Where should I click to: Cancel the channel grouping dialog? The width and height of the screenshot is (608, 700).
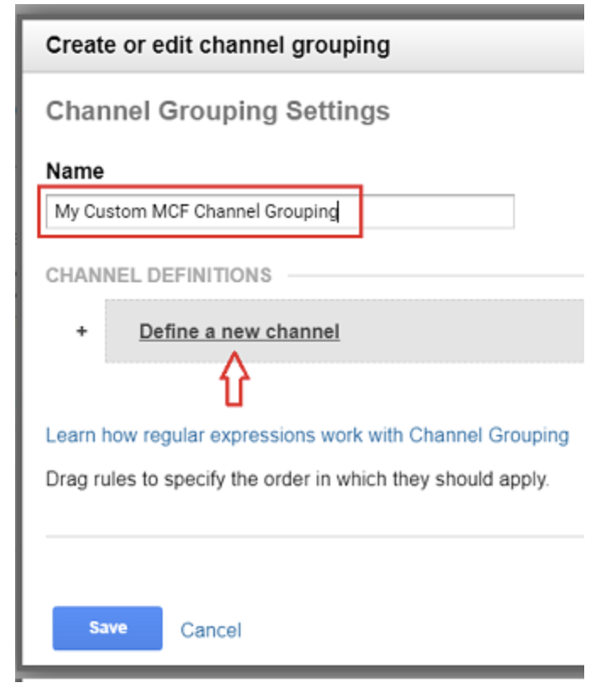click(211, 631)
